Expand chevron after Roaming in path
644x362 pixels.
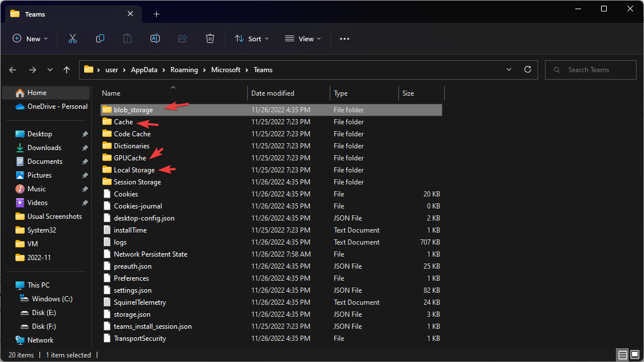(x=204, y=70)
